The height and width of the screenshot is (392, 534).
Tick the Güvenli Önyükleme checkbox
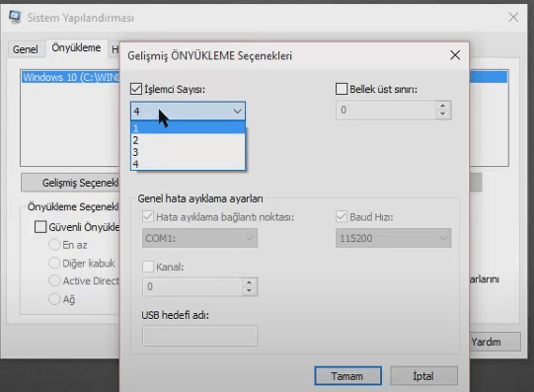40,227
